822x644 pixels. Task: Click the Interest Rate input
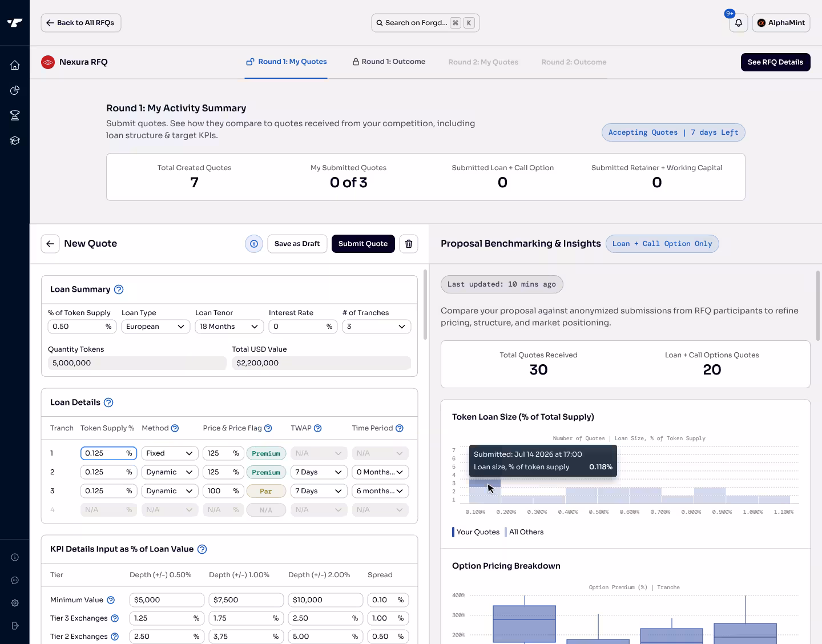(303, 327)
